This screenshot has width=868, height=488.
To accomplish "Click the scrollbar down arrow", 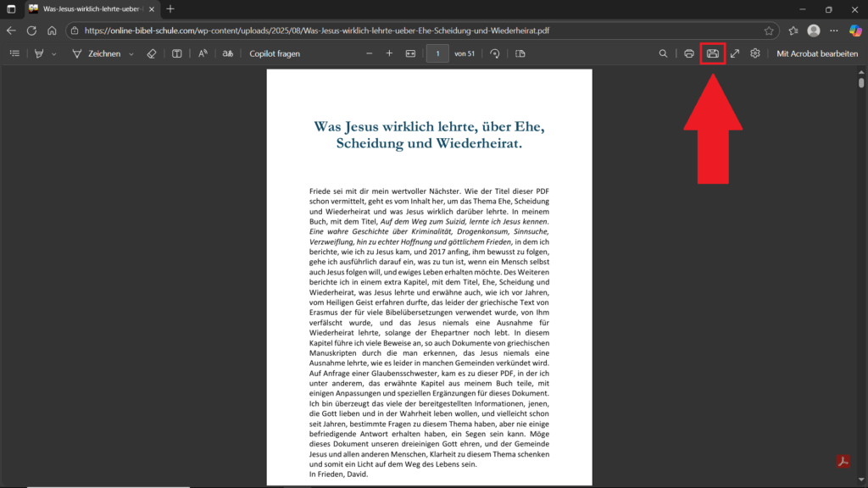I will (861, 480).
